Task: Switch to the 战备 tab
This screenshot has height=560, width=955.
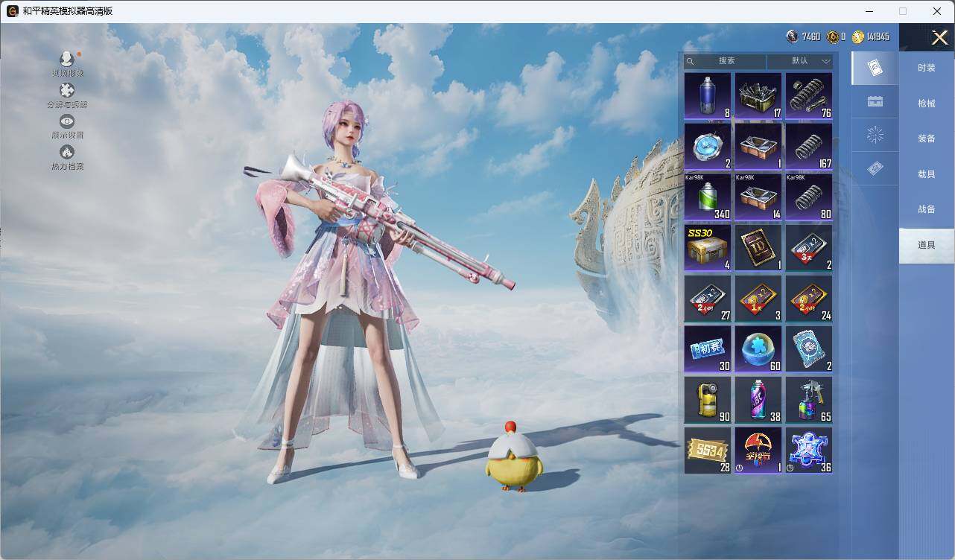Action: click(x=927, y=209)
